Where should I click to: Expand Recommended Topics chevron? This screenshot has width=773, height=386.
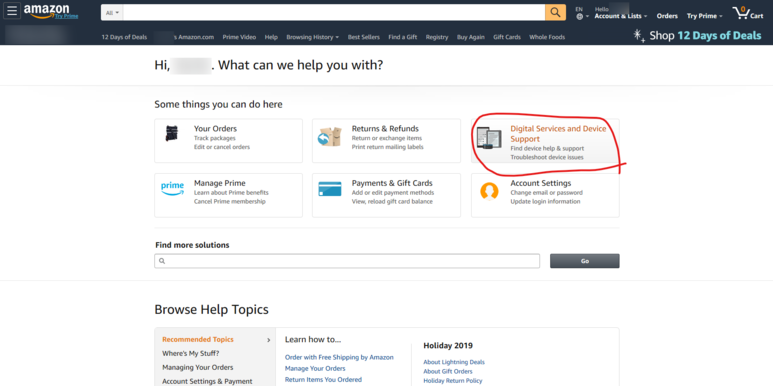tap(269, 340)
